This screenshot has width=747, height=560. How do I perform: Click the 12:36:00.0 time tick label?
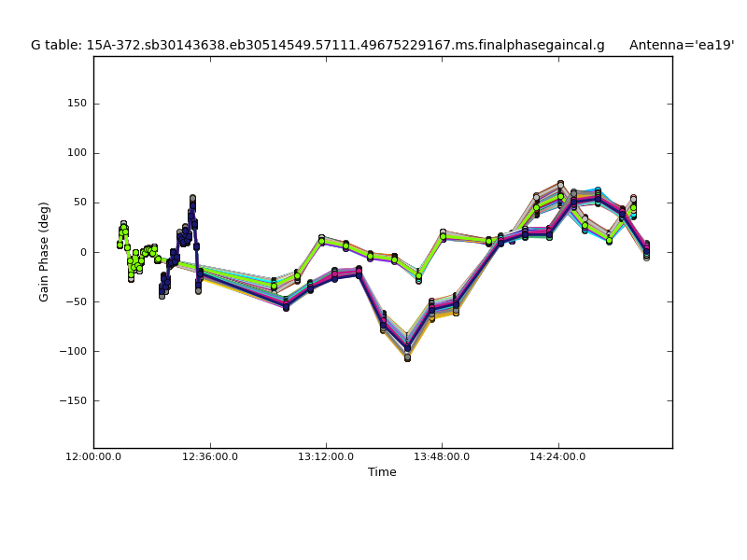(209, 457)
